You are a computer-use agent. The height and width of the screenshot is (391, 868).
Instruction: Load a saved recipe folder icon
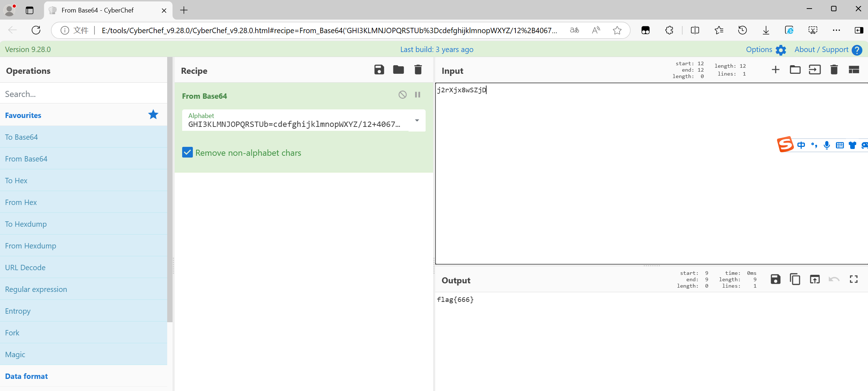point(399,70)
